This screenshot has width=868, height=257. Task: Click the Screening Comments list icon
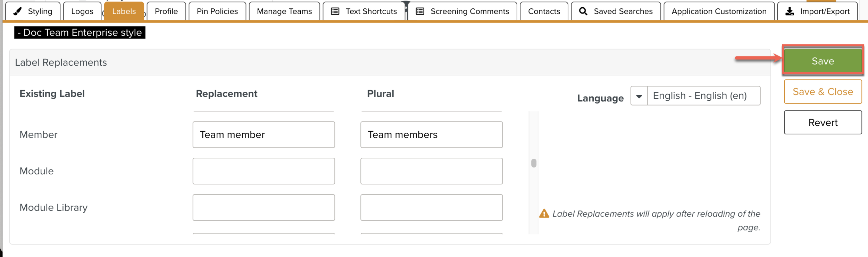(x=420, y=11)
